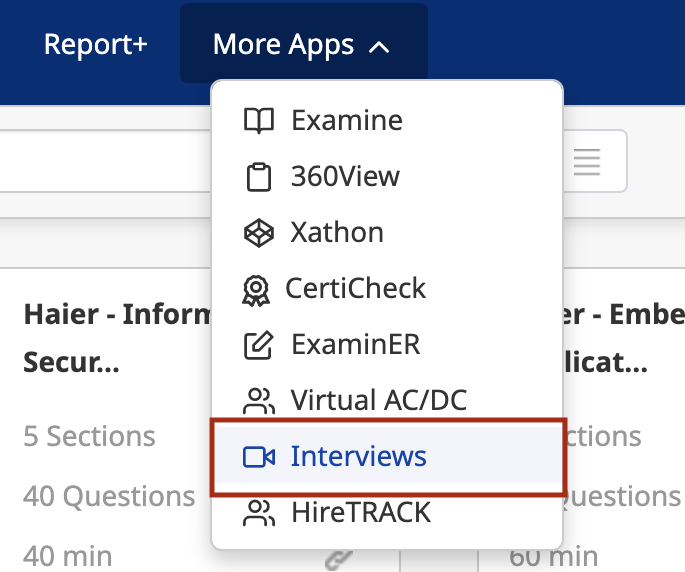This screenshot has height=572, width=685.
Task: Open 360View from the menu
Action: tap(387, 176)
